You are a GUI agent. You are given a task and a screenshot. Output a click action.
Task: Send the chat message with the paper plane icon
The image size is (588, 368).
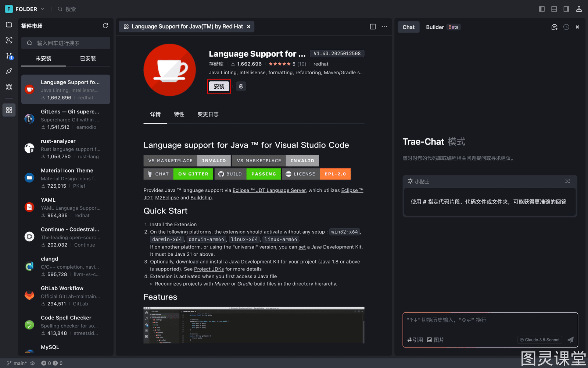click(570, 340)
